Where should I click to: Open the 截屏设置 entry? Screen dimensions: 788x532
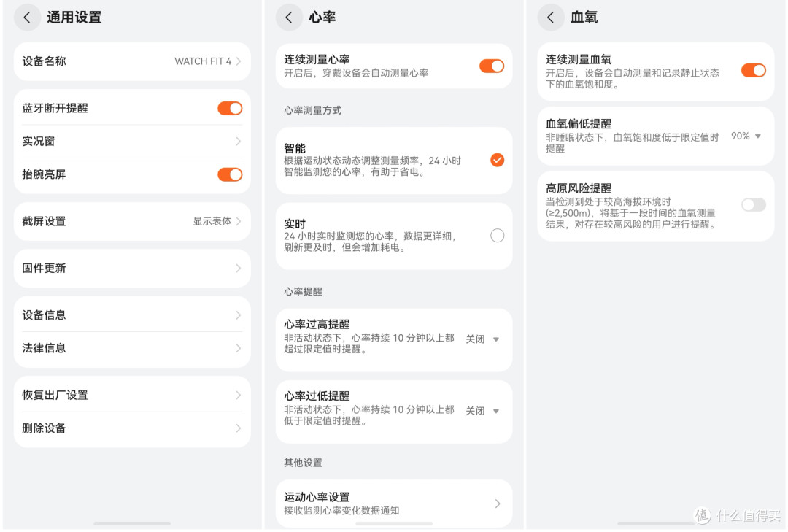tap(132, 221)
